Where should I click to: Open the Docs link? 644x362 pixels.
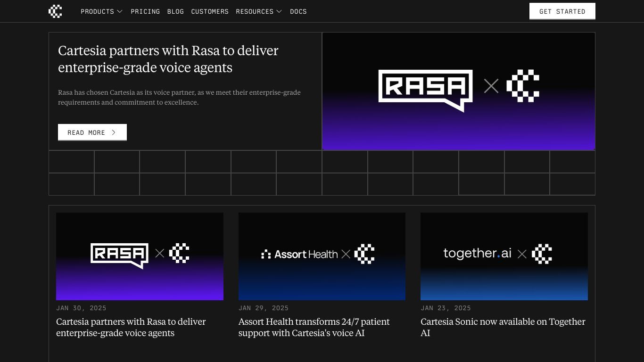(298, 11)
